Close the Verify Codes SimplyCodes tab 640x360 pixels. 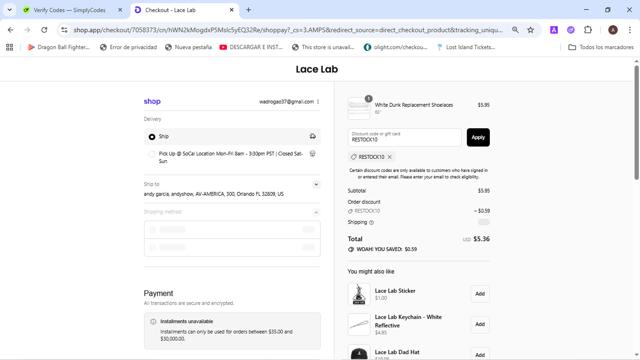pyautogui.click(x=120, y=10)
